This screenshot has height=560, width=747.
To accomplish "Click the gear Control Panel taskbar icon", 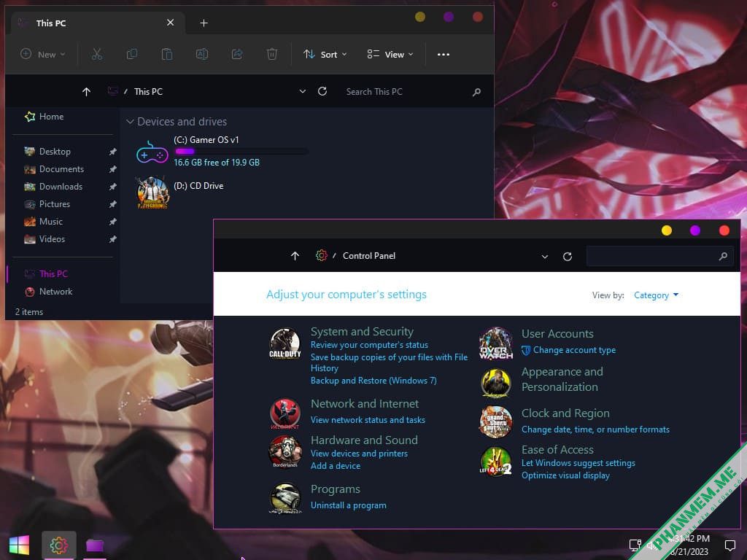I will click(x=58, y=545).
